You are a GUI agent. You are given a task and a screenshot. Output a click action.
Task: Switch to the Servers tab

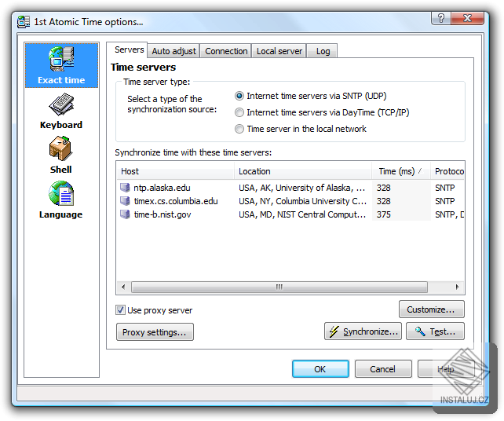pos(130,49)
